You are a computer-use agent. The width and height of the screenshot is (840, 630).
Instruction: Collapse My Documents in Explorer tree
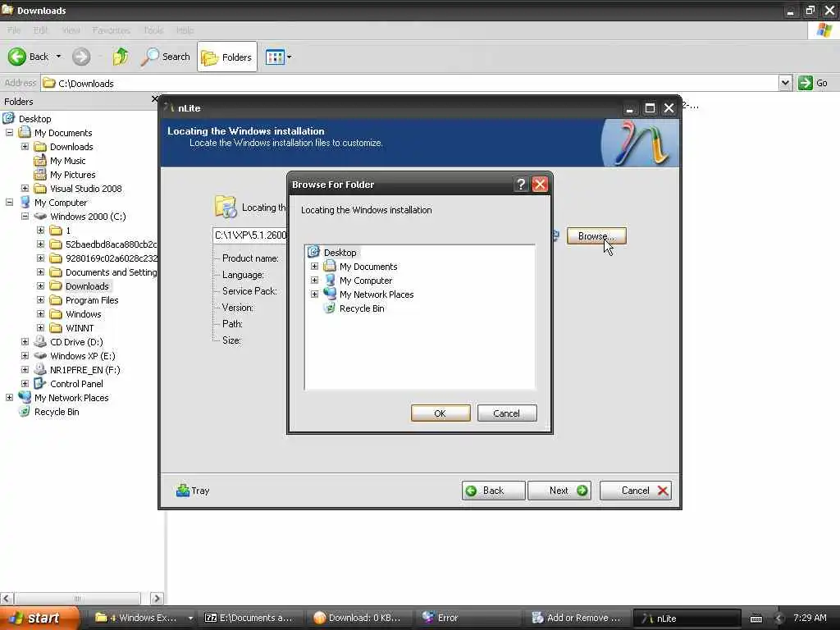coord(9,132)
